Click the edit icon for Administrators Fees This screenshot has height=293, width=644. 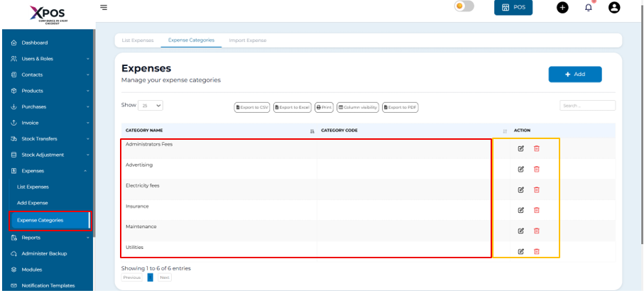pos(520,148)
